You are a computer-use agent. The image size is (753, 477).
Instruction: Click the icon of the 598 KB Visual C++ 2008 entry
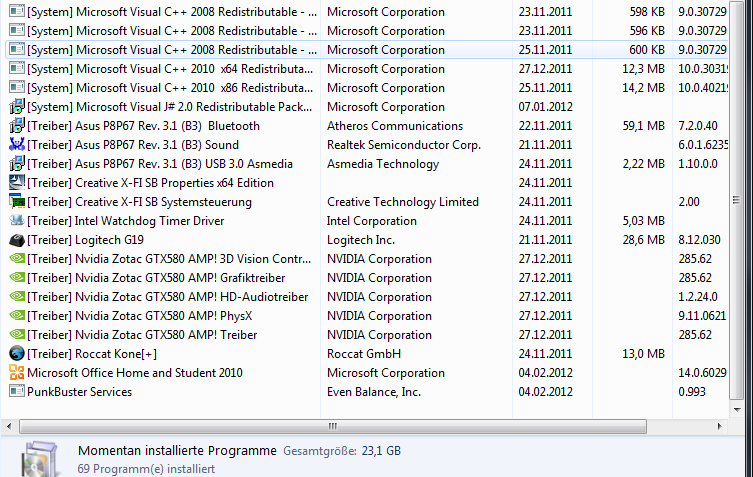coord(17,12)
